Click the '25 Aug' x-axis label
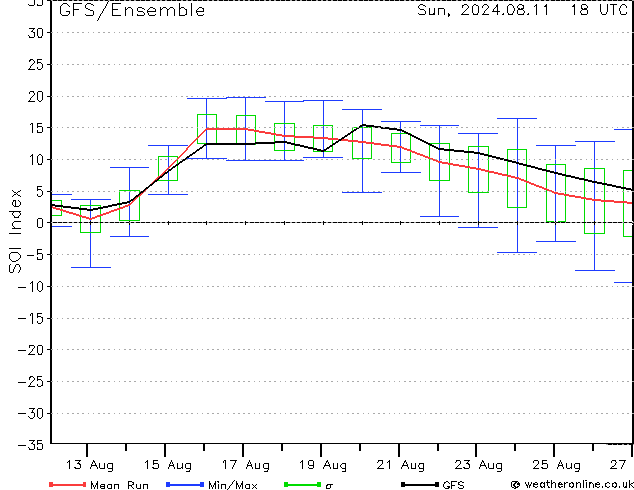The height and width of the screenshot is (490, 634). point(556,465)
